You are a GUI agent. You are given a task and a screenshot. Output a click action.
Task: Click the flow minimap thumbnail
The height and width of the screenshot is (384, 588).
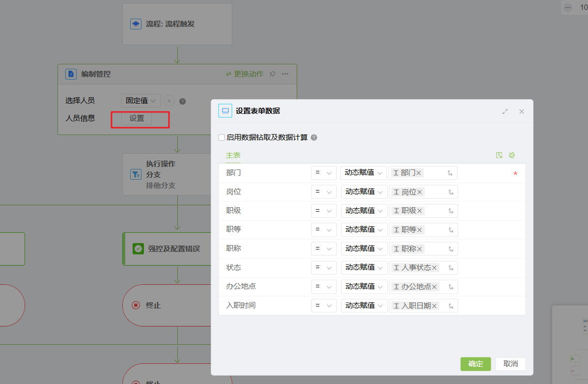tap(570, 344)
